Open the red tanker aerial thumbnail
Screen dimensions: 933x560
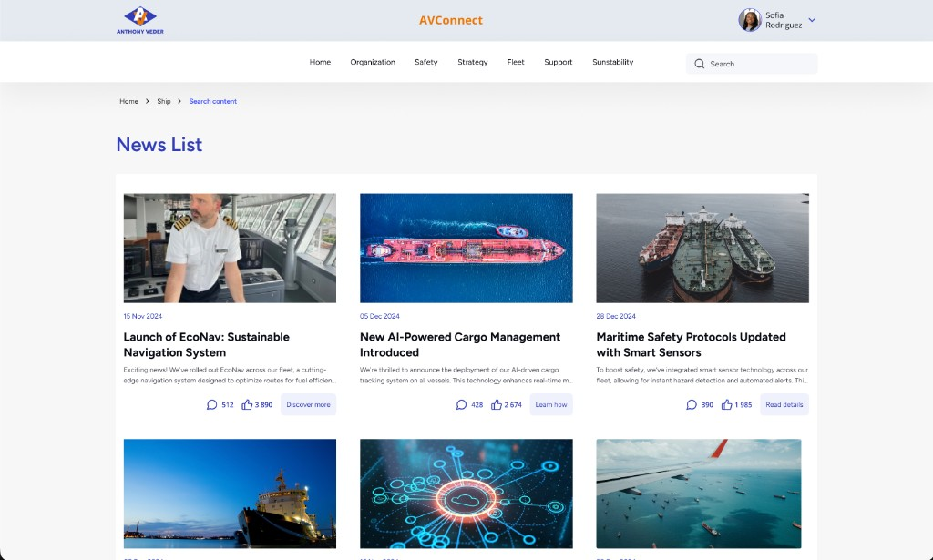click(x=466, y=248)
